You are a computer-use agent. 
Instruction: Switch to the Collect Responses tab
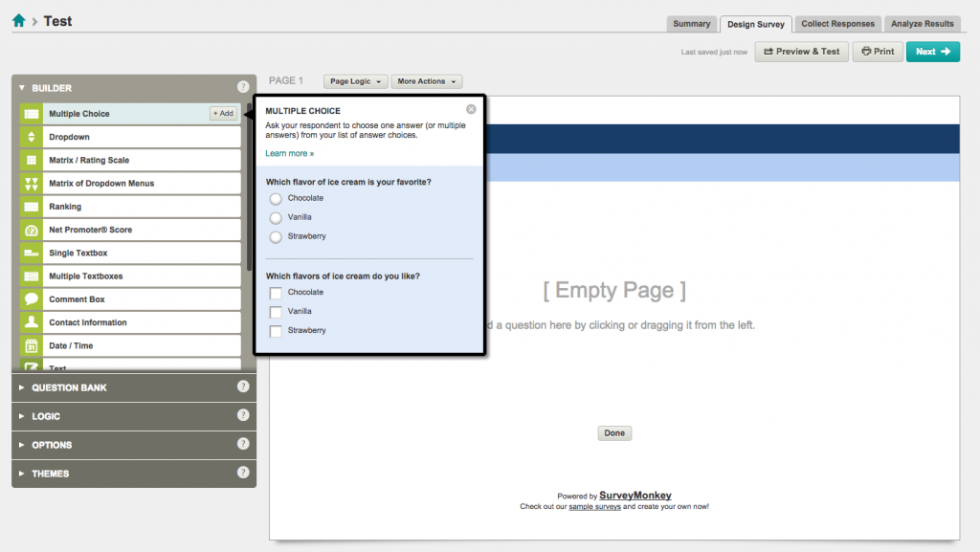coord(837,24)
